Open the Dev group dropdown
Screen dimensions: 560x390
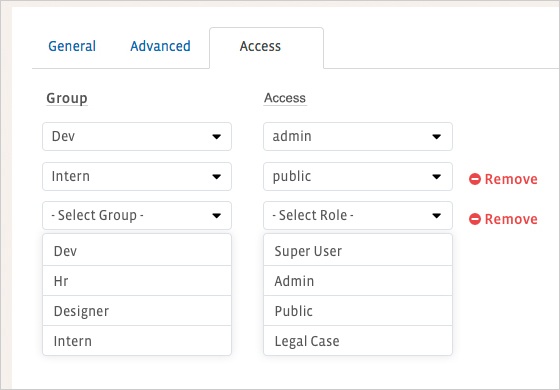click(x=137, y=136)
